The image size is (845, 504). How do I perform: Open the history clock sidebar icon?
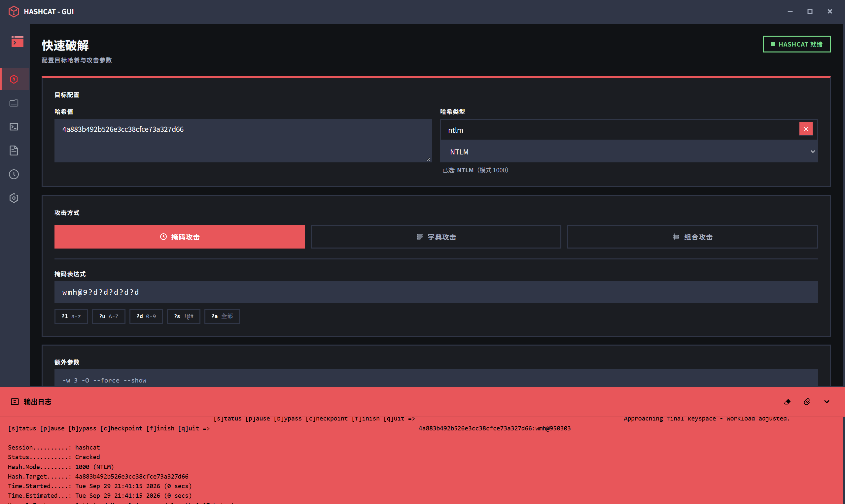point(14,174)
